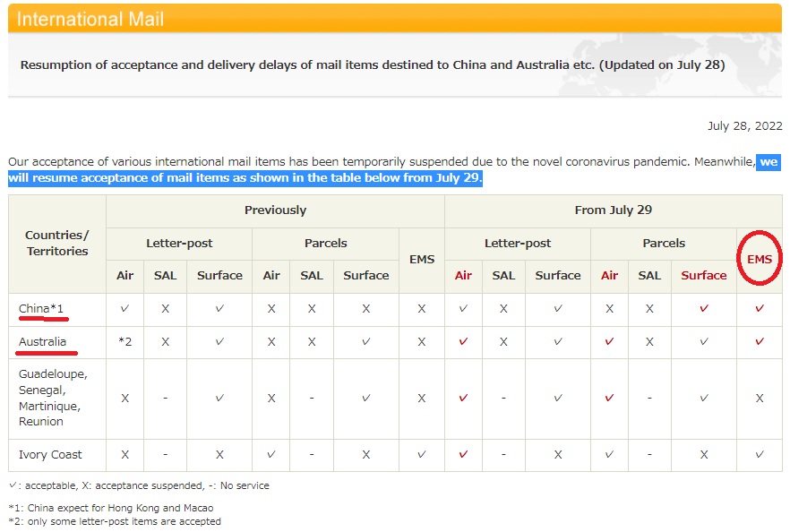
Task: Click Ivory Coast's red check under July 29 Letter-post Air
Action: pos(463,455)
